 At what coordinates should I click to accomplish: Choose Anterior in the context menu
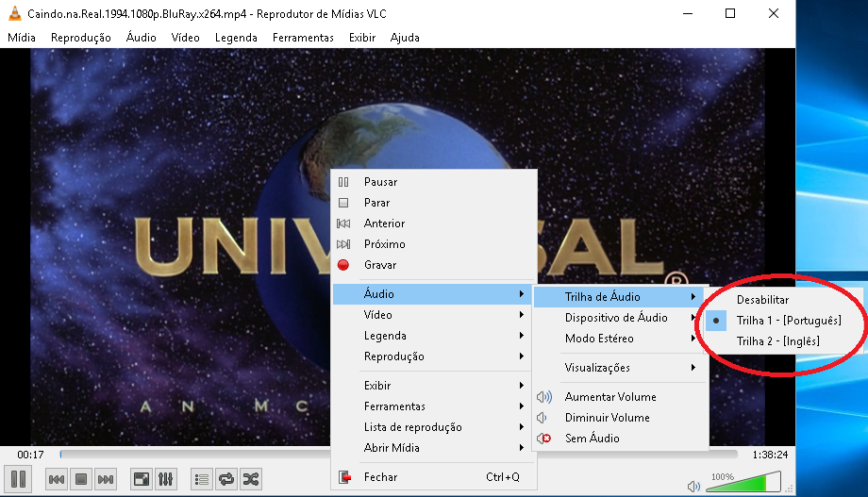click(x=434, y=224)
